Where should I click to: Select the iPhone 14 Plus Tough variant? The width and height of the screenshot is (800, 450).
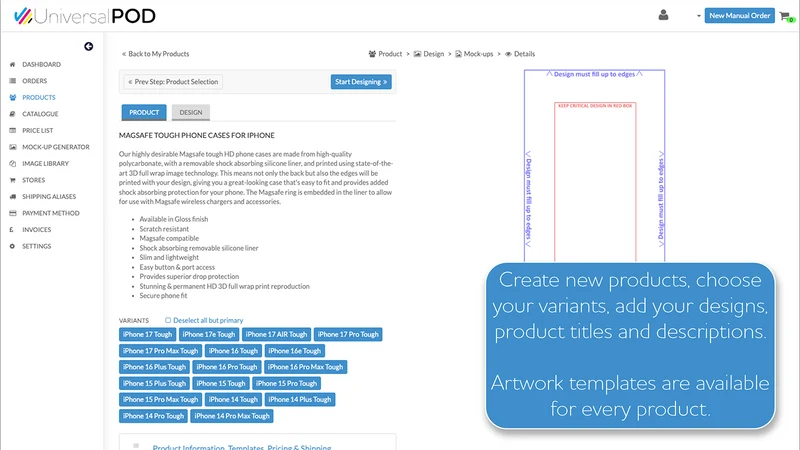pos(299,399)
